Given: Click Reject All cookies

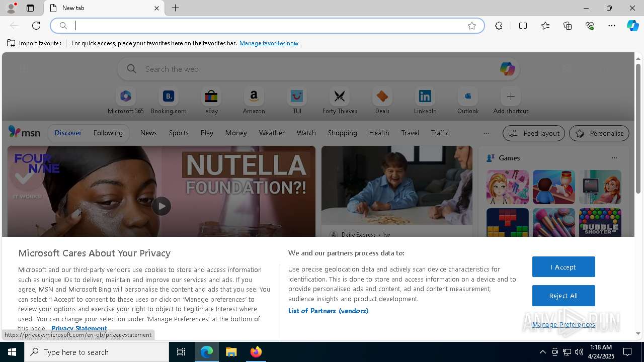Looking at the screenshot, I should click(x=563, y=296).
